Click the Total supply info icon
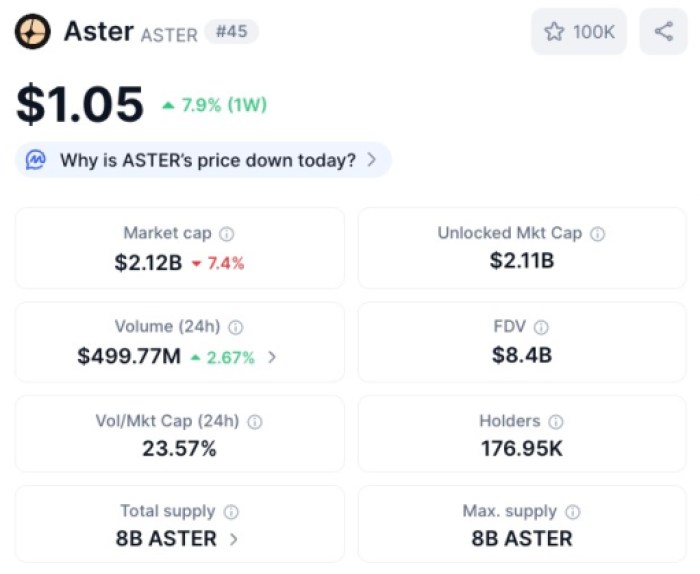 click(x=231, y=512)
